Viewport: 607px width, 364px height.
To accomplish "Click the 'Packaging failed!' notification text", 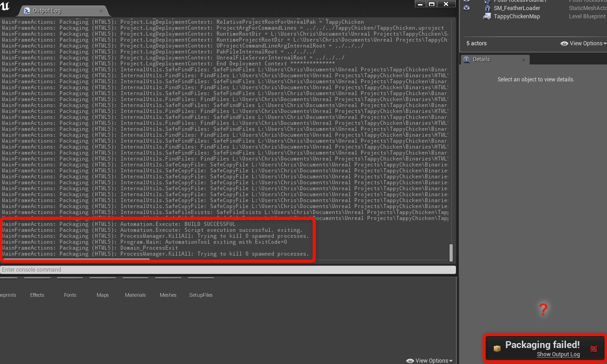I will 542,345.
